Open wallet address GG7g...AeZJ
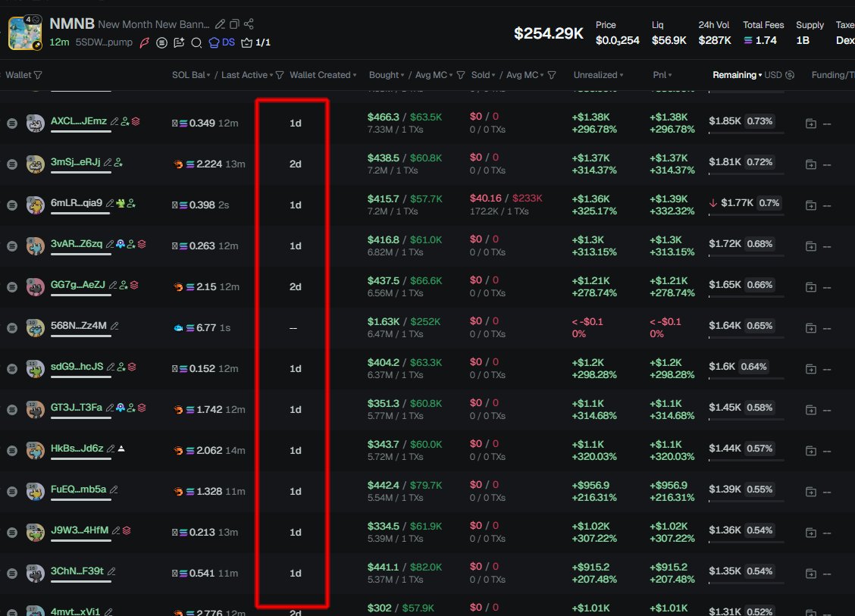Screen dimensions: 855x616 pos(77,284)
